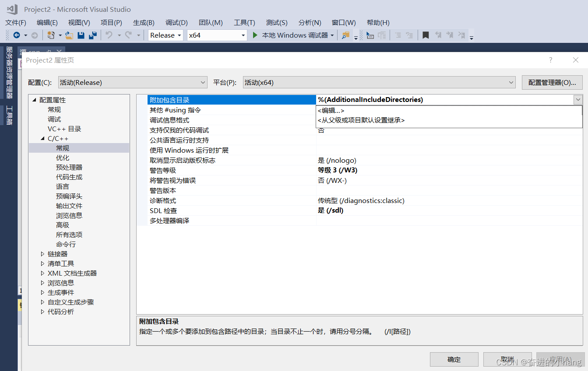This screenshot has height=371, width=588.
Task: Click the clear bookmarks icon
Action: (461, 35)
